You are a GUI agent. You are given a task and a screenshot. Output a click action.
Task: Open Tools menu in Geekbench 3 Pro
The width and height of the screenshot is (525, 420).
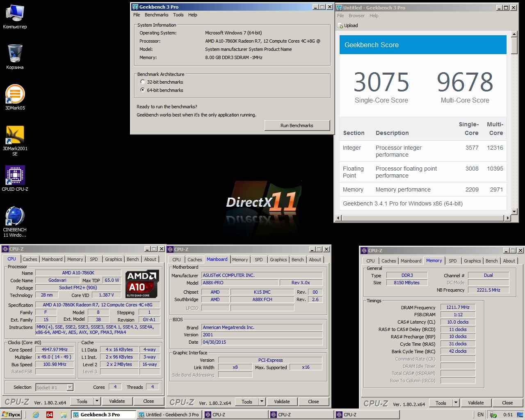(x=178, y=15)
